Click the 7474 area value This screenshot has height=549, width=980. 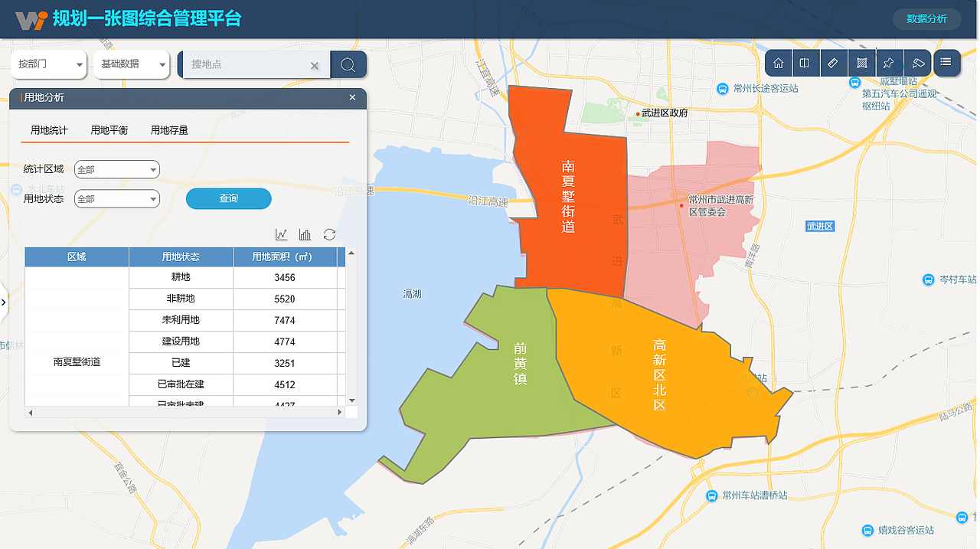[x=285, y=320]
